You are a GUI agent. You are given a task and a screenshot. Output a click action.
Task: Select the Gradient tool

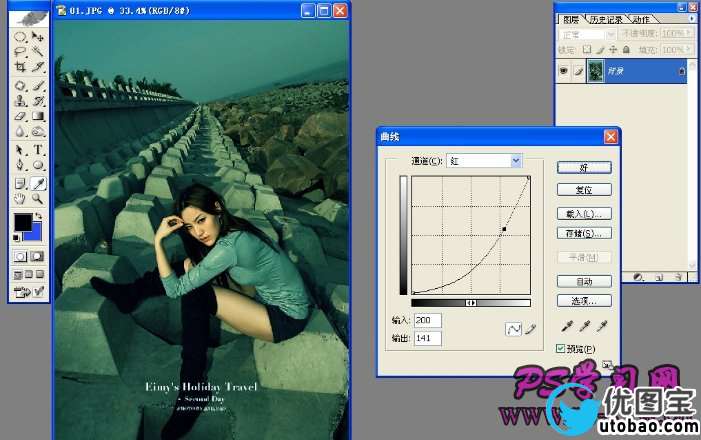38,116
